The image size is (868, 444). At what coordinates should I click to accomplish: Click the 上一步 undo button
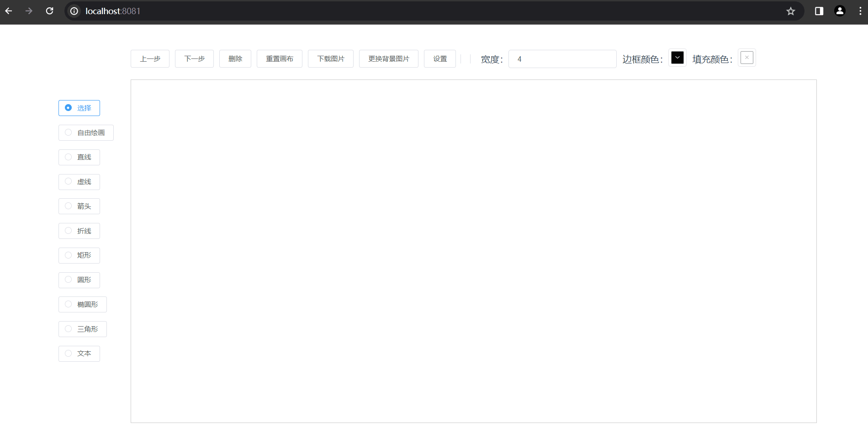click(x=150, y=59)
